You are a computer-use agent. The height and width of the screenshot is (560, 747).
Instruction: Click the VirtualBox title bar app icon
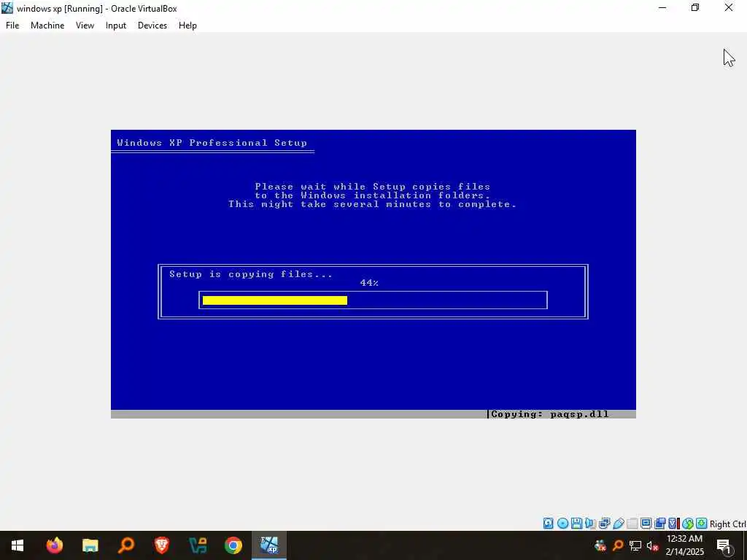point(7,8)
